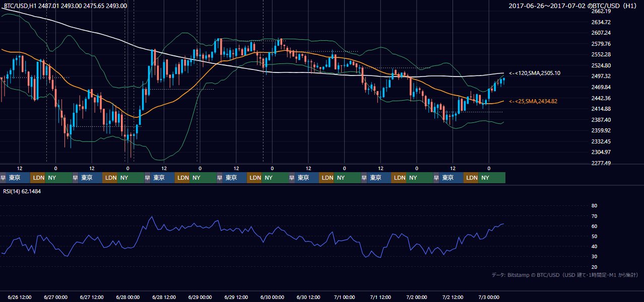Click price axis value 2634.72

coord(601,22)
